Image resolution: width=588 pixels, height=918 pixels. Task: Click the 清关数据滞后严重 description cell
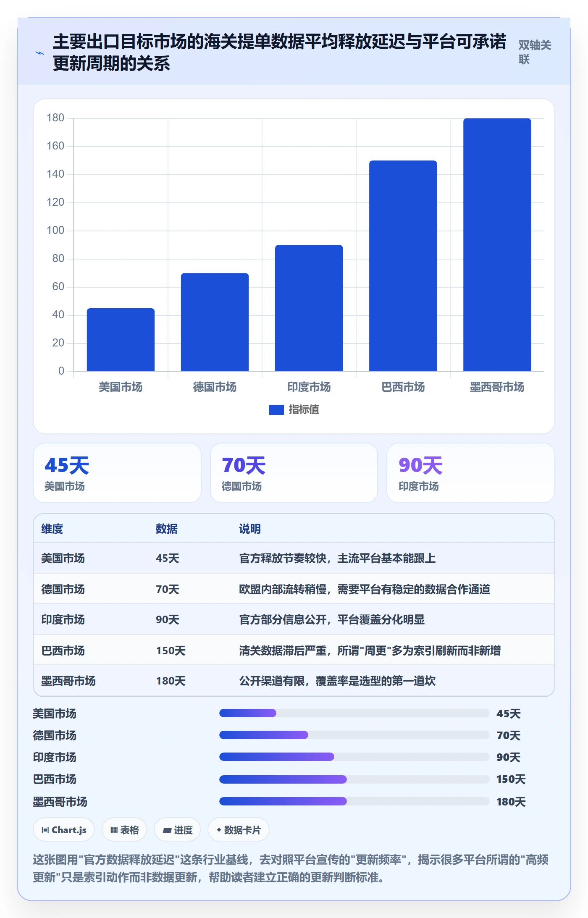click(370, 650)
